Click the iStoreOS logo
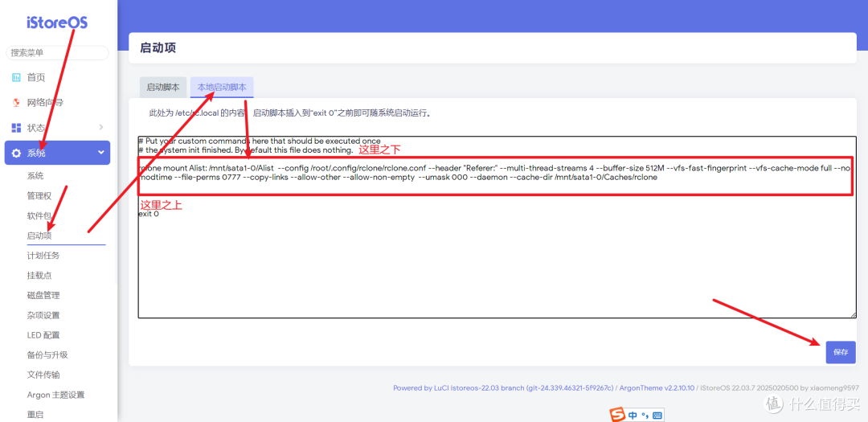 click(x=57, y=23)
